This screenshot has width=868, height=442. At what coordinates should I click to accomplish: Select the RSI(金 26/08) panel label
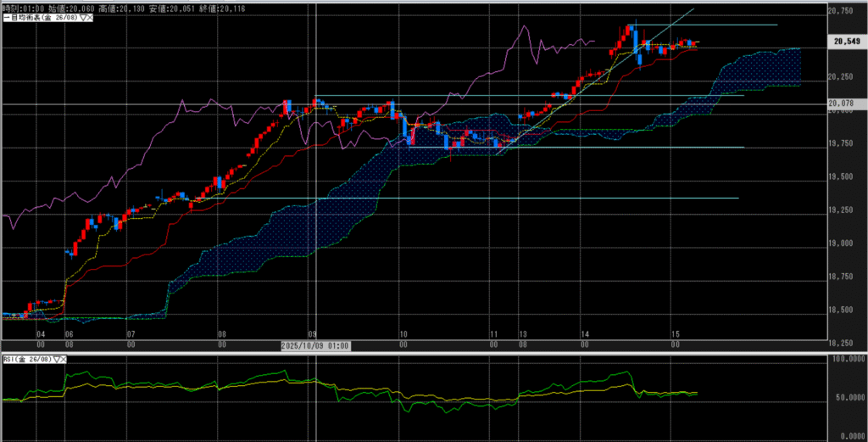[x=25, y=360]
